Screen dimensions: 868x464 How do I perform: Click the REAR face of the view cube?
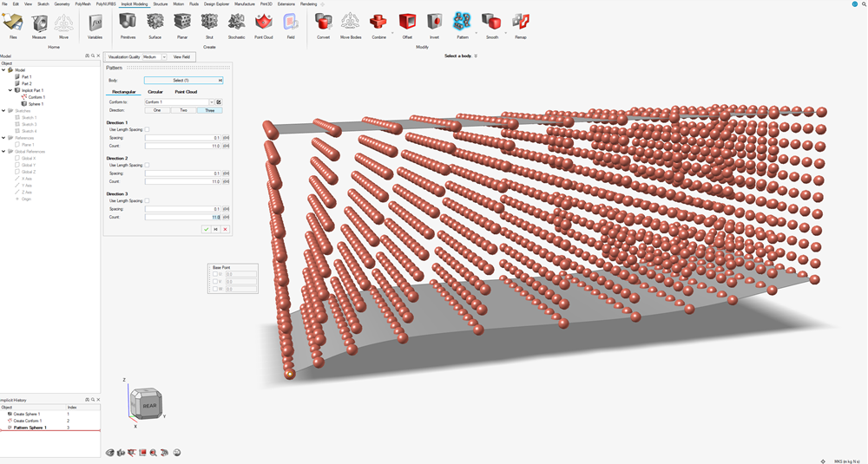[148, 406]
